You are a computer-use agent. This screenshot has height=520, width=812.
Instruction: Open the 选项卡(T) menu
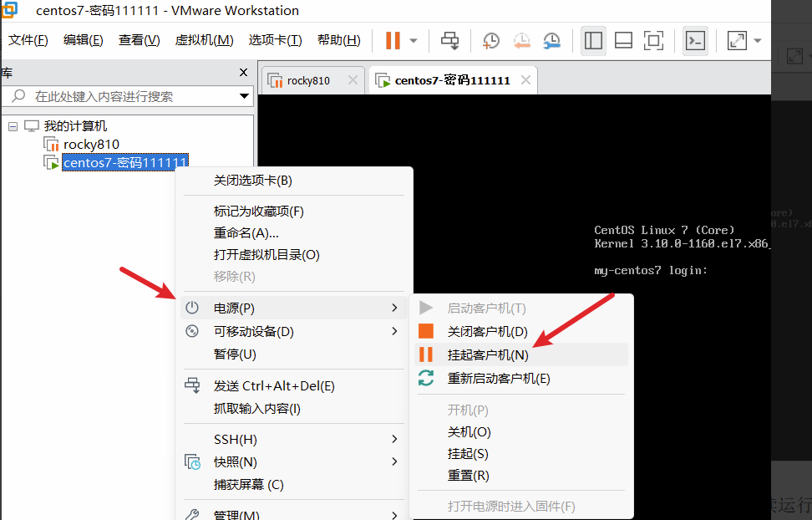[275, 40]
